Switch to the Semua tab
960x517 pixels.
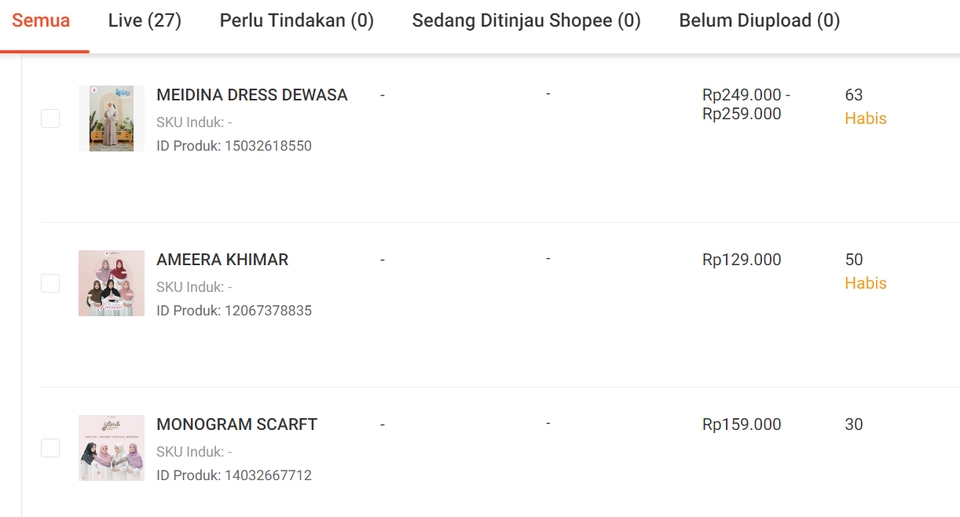point(41,21)
